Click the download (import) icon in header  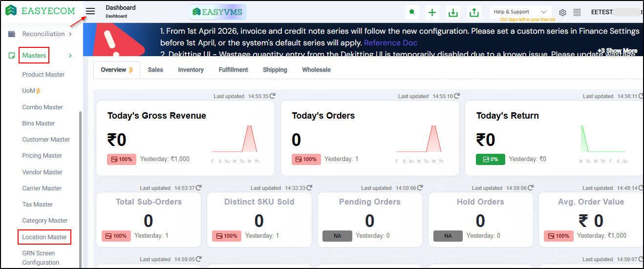[x=453, y=12]
